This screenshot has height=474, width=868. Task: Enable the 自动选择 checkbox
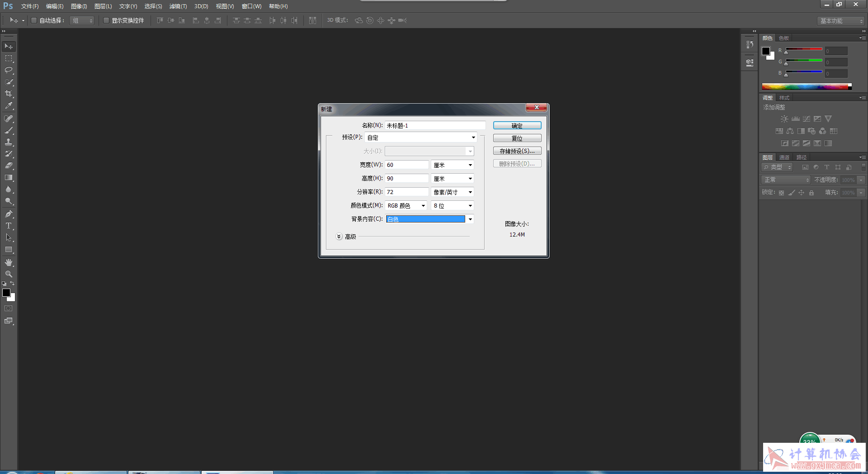pyautogui.click(x=34, y=20)
